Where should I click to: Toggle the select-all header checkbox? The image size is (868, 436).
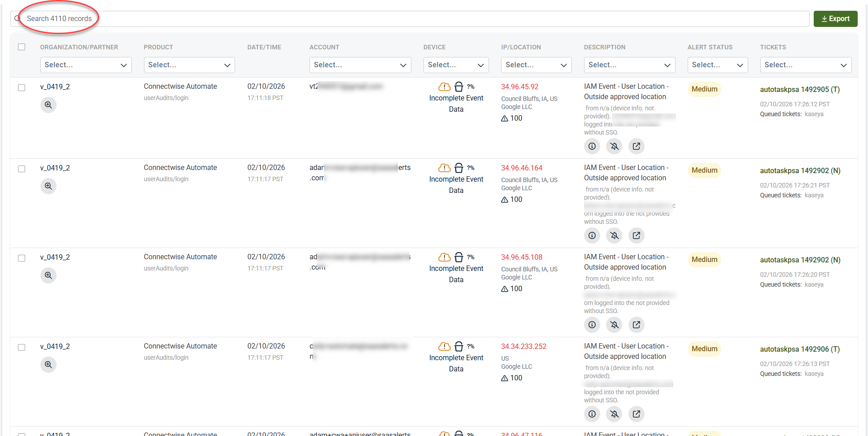point(22,47)
